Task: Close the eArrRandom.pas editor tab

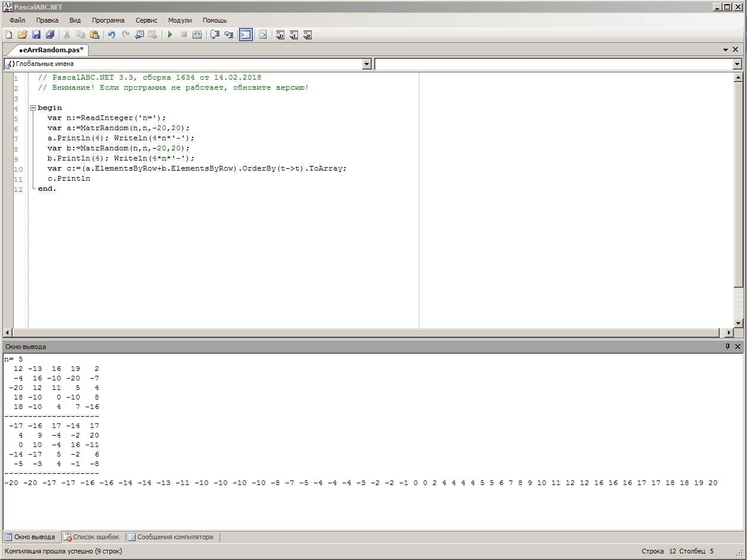Action: (736, 50)
